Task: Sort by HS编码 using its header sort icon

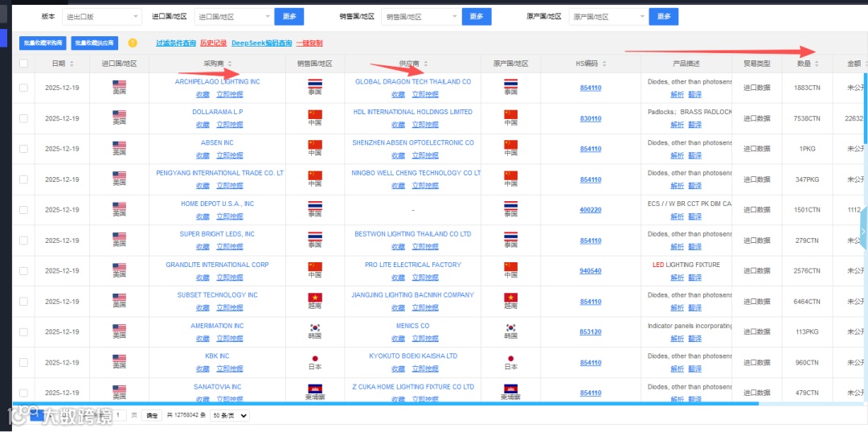Action: [604, 64]
